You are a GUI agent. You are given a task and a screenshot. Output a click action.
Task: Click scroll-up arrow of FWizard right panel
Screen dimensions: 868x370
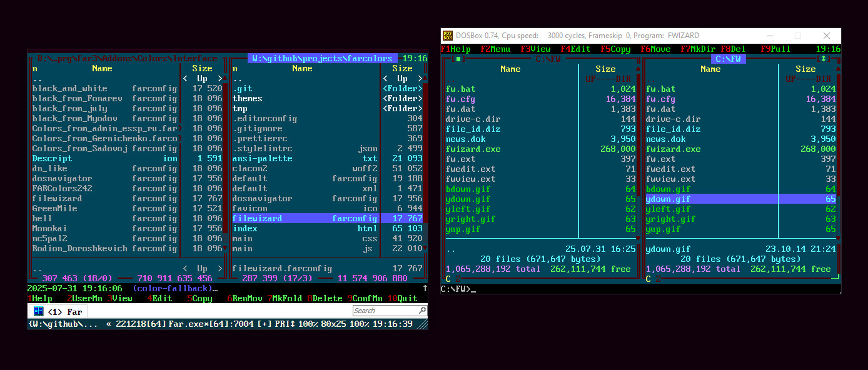coord(838,69)
